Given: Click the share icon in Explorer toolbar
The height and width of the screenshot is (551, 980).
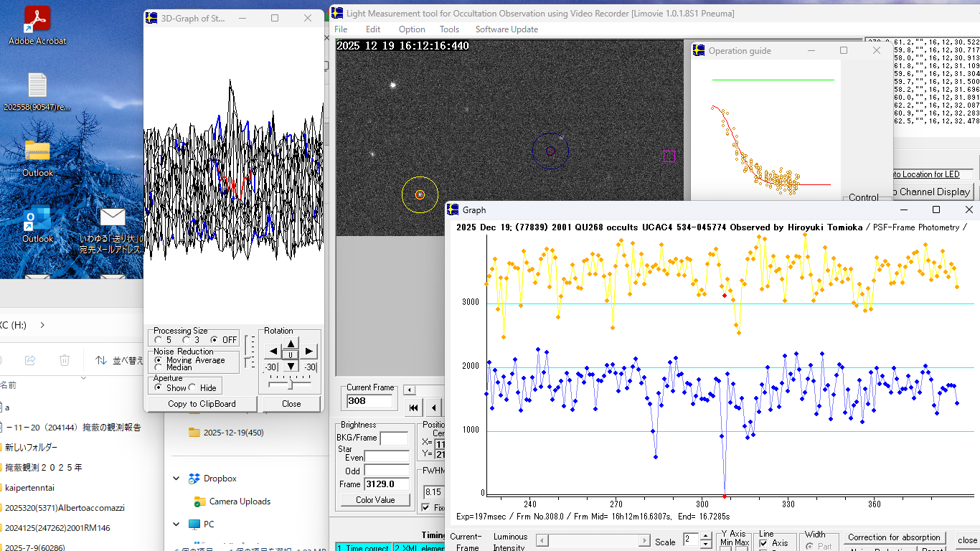Looking at the screenshot, I should click(30, 360).
